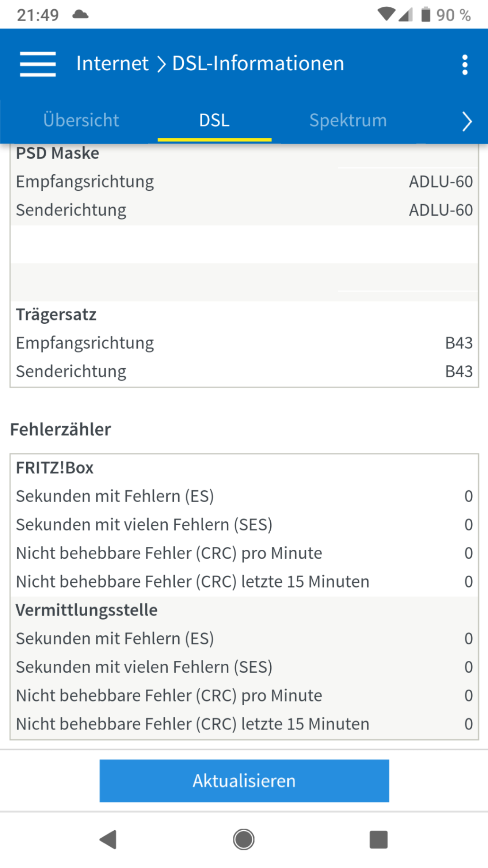The width and height of the screenshot is (488, 868).
Task: Tap the Internet breadcrumb in the header
Action: [x=112, y=64]
